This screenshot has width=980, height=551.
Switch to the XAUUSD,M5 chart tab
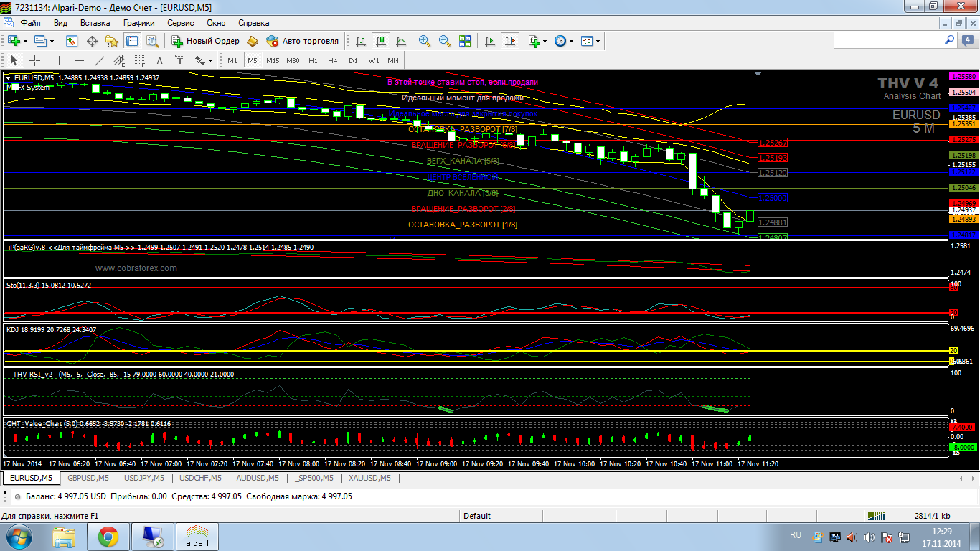point(369,478)
